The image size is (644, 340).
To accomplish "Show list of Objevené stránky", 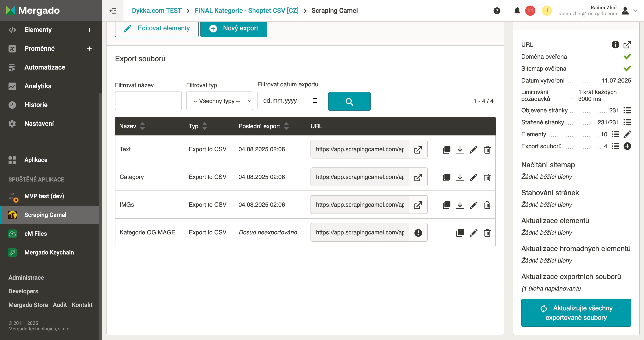I will click(x=627, y=110).
